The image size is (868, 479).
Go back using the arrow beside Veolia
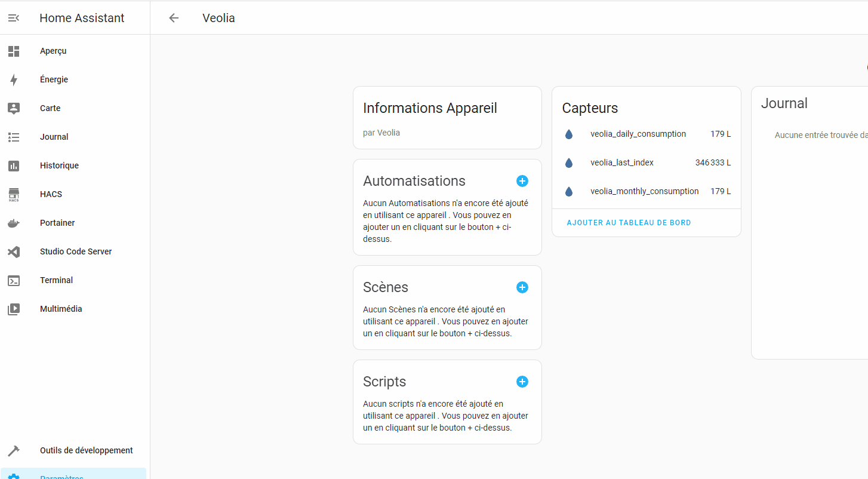click(x=174, y=18)
